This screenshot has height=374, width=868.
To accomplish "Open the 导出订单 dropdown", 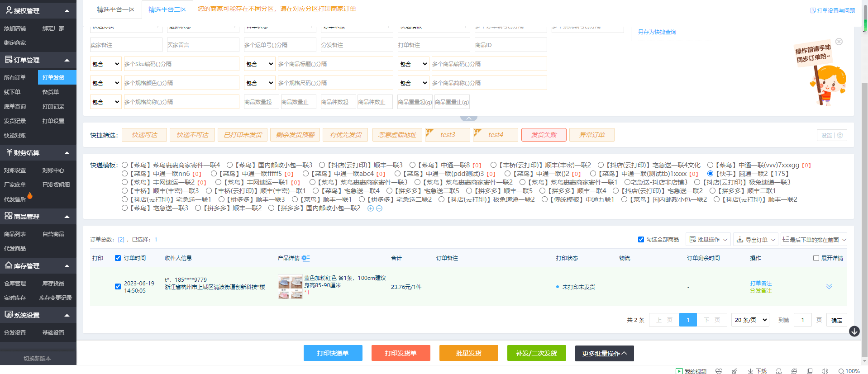I will (755, 240).
